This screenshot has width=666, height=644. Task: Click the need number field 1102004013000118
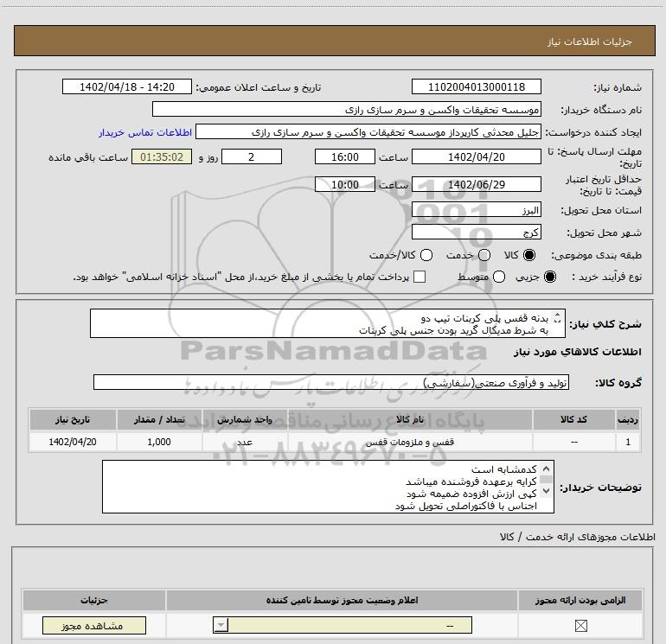pyautogui.click(x=476, y=87)
